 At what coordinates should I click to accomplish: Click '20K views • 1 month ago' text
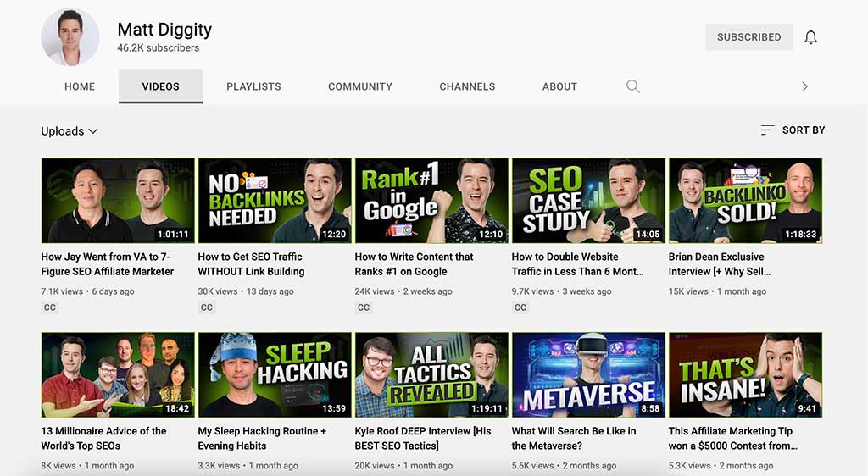403,466
